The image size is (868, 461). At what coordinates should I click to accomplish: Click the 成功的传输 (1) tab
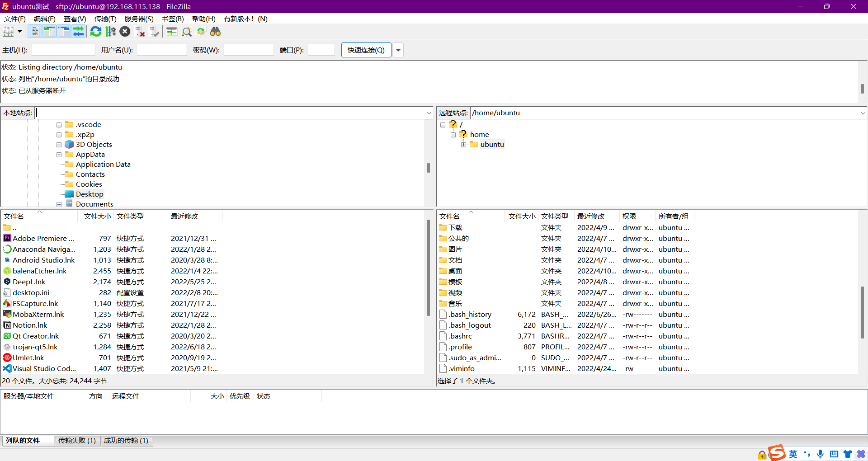(x=126, y=441)
